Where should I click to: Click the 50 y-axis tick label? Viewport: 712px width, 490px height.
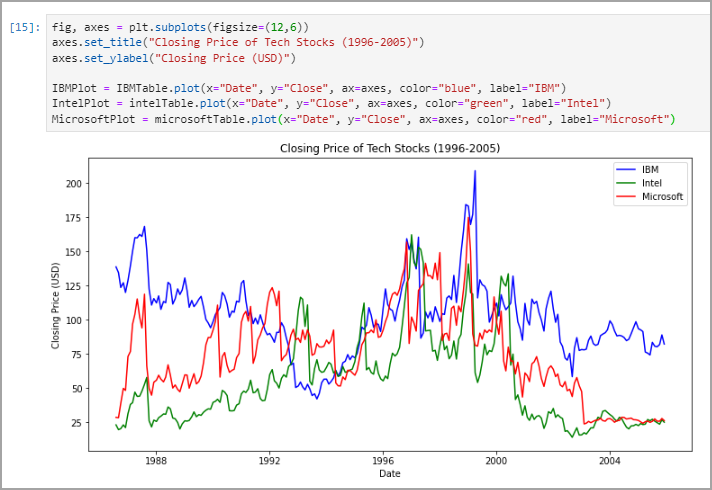[76, 388]
